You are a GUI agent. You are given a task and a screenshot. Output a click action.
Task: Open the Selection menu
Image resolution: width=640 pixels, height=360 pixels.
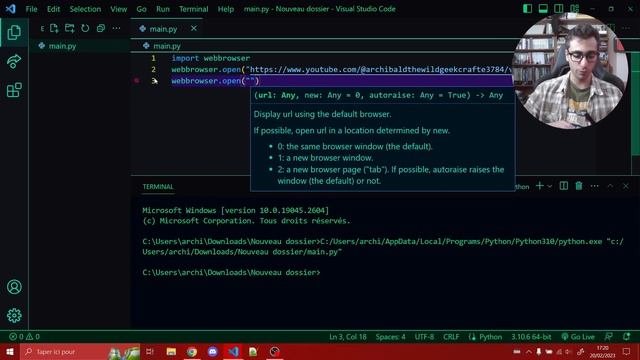tap(85, 9)
